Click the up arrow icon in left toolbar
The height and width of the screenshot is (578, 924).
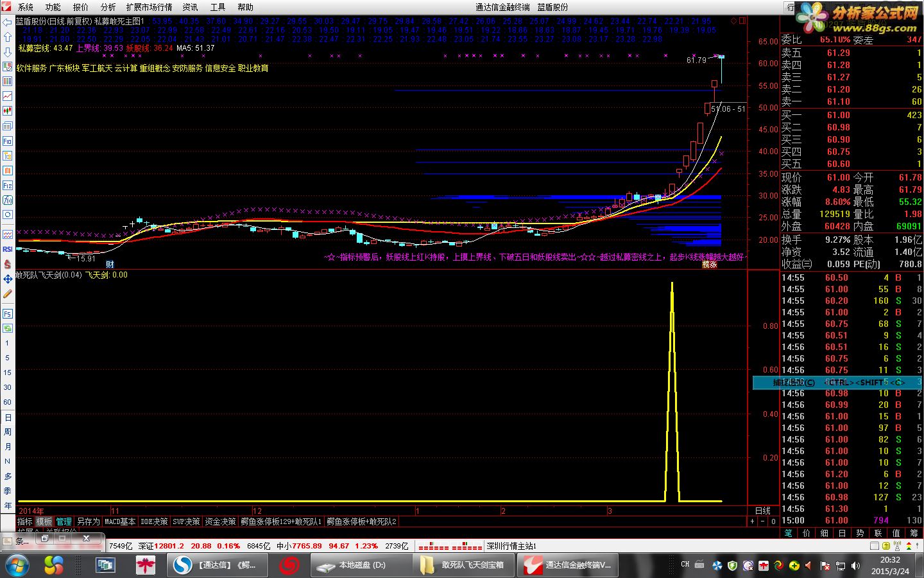8,37
